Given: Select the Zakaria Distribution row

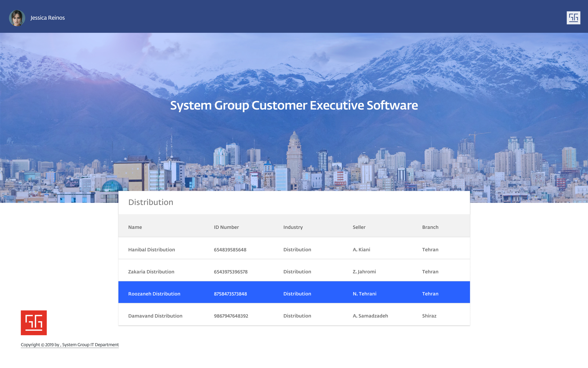Looking at the screenshot, I should [151, 272].
